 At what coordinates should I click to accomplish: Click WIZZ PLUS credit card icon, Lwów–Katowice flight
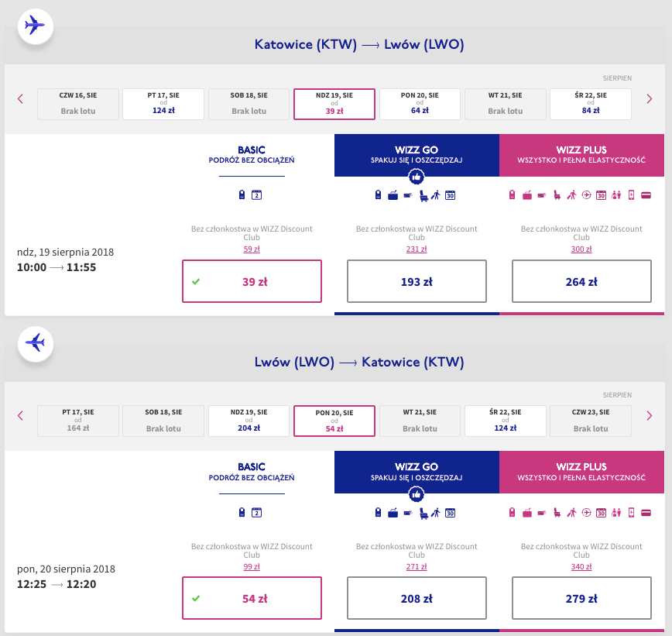(646, 513)
